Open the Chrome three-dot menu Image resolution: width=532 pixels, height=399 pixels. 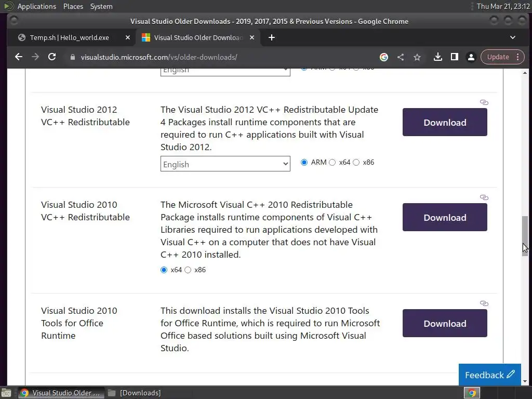pos(518,57)
